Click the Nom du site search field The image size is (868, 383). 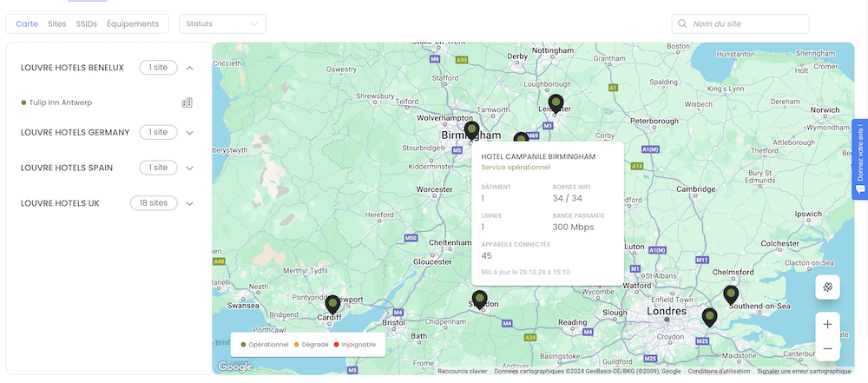740,23
